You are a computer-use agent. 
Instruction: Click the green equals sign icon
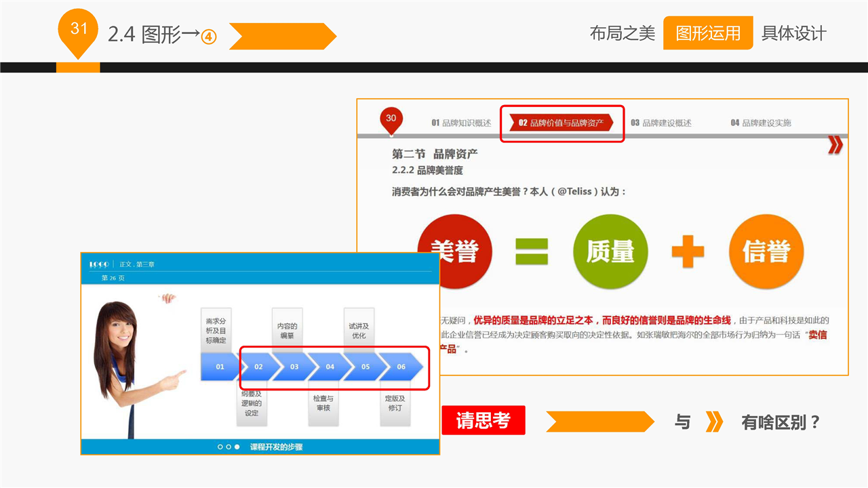click(x=532, y=251)
